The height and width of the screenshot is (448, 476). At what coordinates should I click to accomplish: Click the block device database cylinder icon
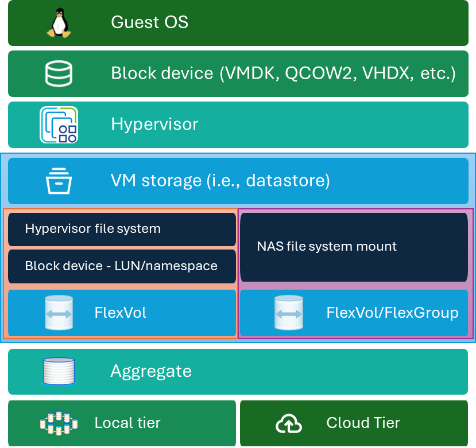point(59,73)
